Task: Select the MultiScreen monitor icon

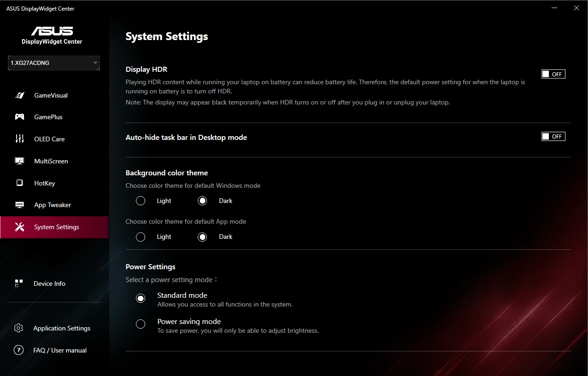Action: pos(19,161)
